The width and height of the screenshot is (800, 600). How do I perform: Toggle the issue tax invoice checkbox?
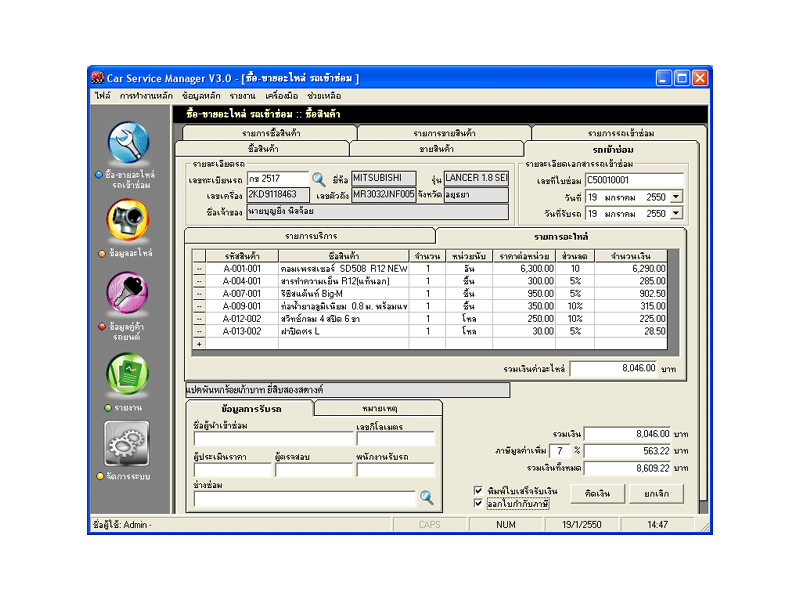478,504
